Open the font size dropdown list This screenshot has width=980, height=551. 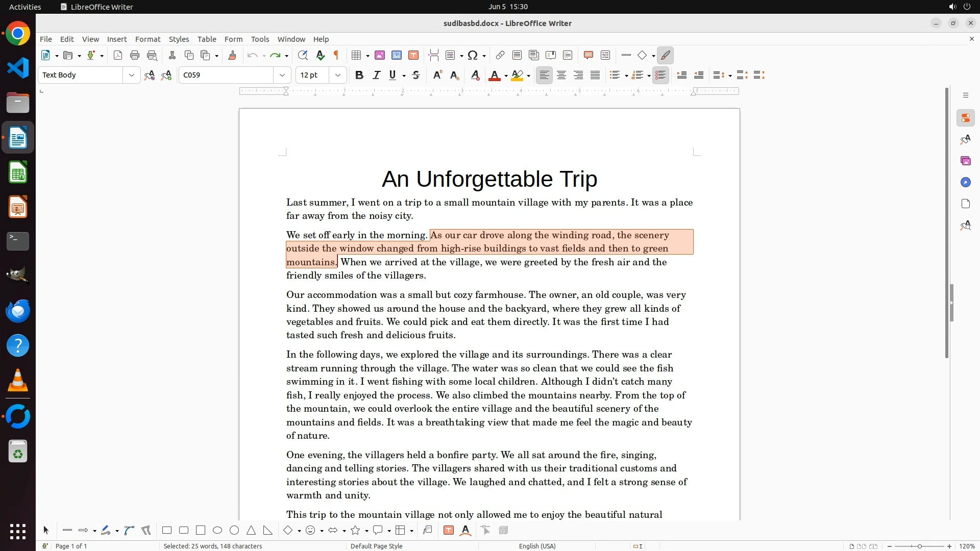tap(338, 76)
